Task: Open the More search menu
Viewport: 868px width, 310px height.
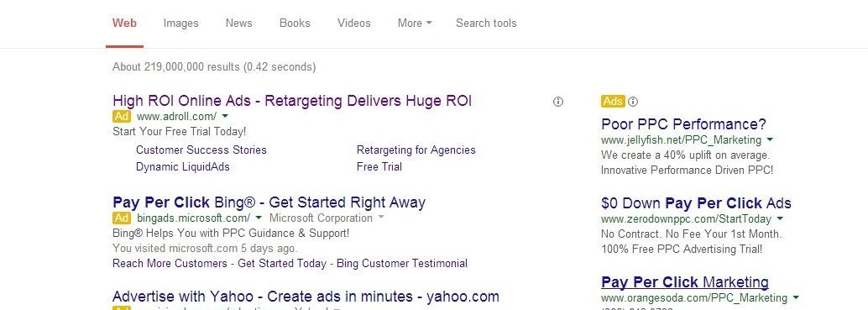Action: point(415,24)
